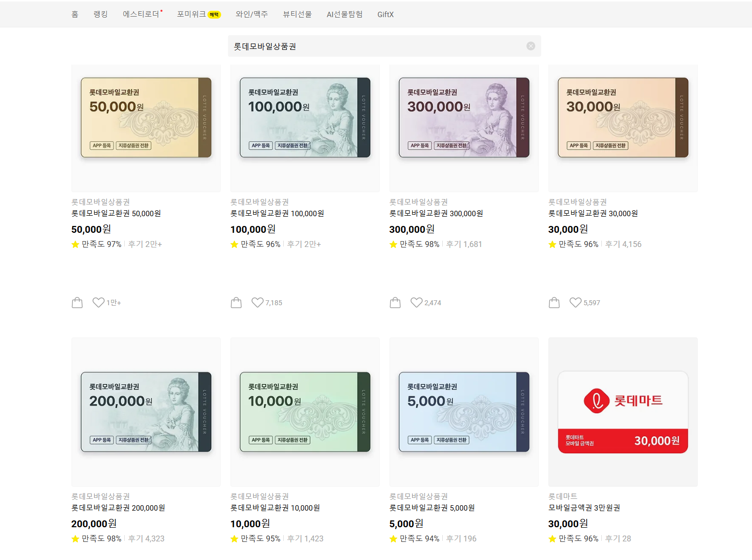Like the 30,000원 voucher showing 5,597 hearts

(575, 303)
